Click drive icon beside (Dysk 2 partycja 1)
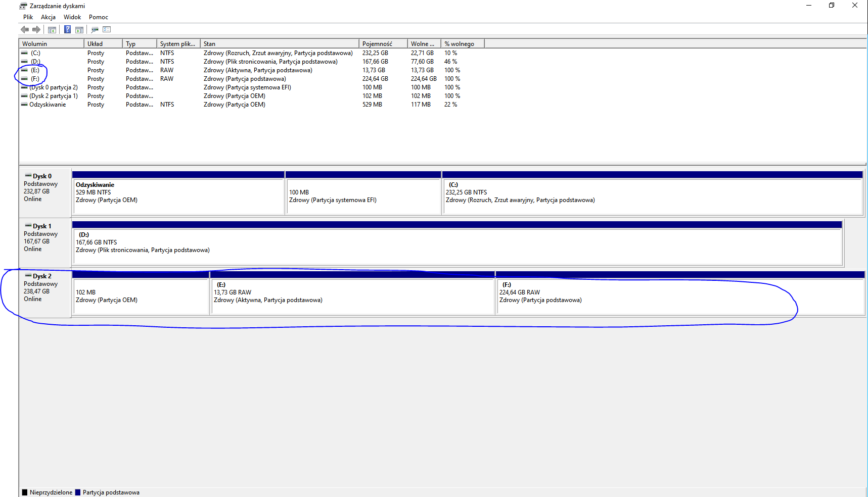This screenshot has width=868, height=497. tap(24, 96)
